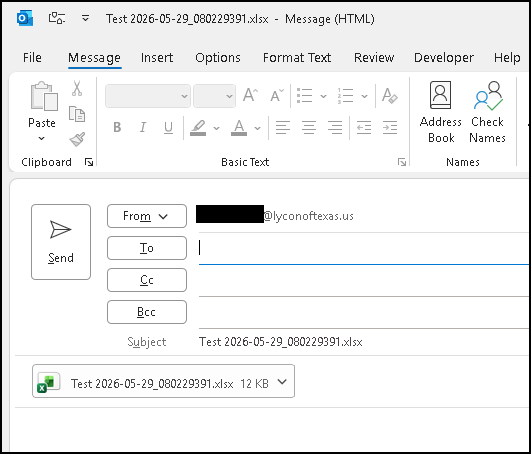The height and width of the screenshot is (454, 531).
Task: Click Clear All Formatting icon
Action: [x=389, y=96]
